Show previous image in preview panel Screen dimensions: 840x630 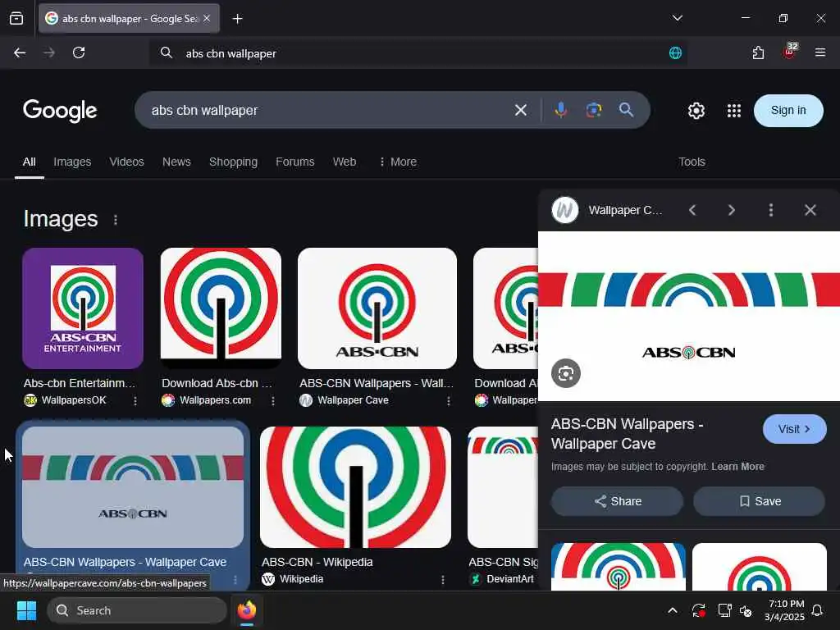692,210
